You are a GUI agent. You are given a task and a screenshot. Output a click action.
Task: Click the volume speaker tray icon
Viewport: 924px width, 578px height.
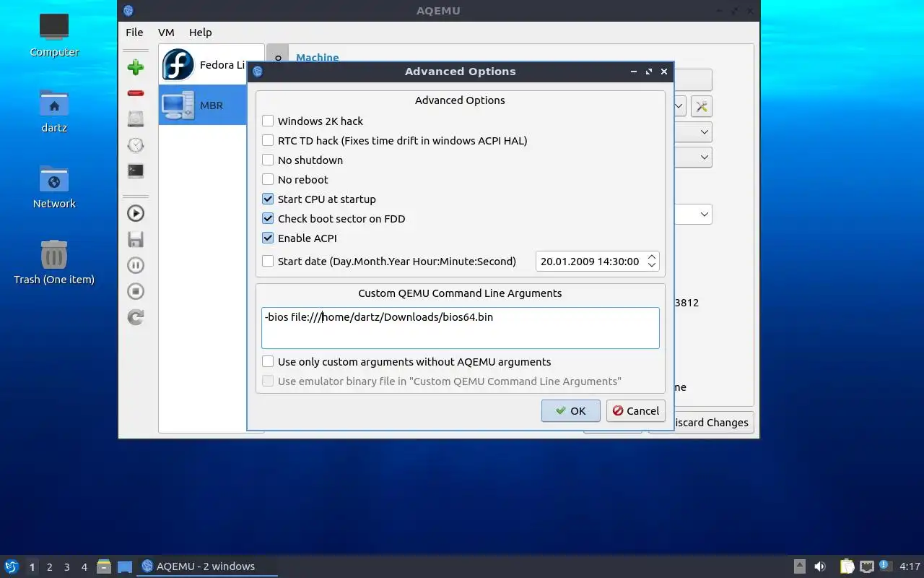(820, 566)
